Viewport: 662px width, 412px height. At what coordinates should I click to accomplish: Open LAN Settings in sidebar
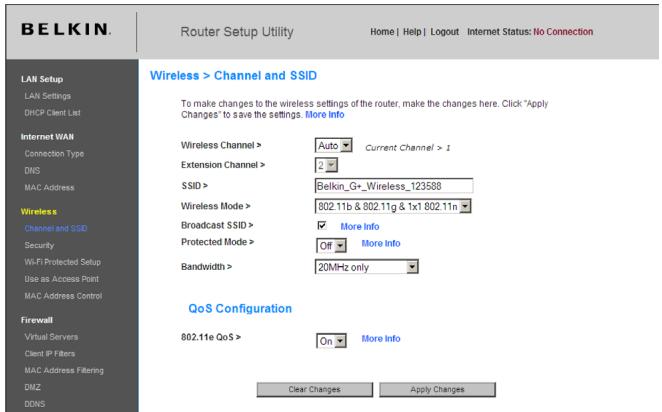point(48,96)
